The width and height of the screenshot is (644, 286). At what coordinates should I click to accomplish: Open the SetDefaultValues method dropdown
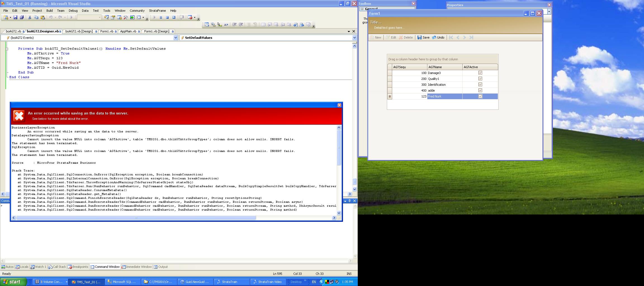pyautogui.click(x=354, y=38)
